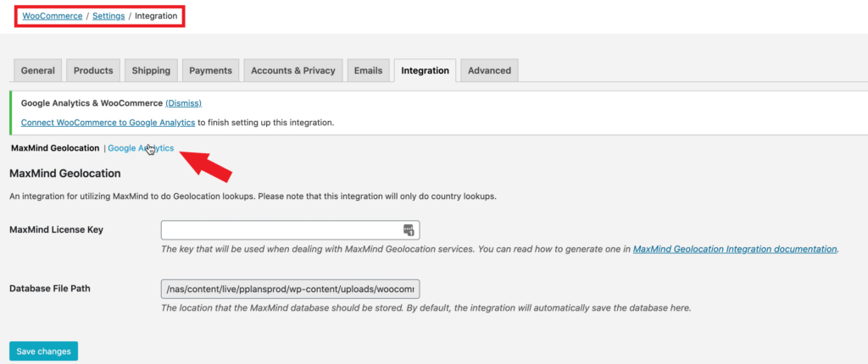
Task: Focus the MaxMind License Key field
Action: (x=280, y=230)
